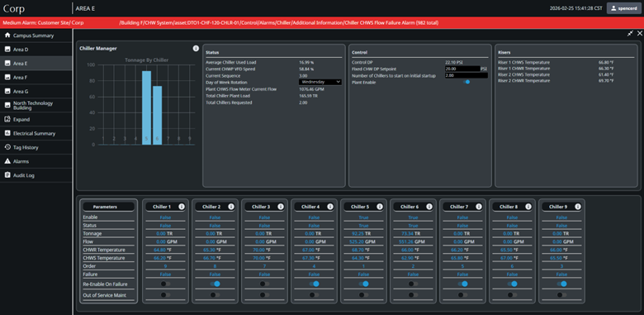Click Chiller 4 Failure False value

click(315, 274)
